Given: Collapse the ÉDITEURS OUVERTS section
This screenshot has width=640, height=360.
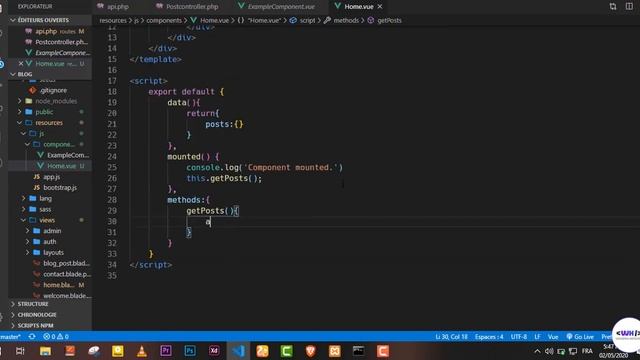Looking at the screenshot, I should [43, 20].
